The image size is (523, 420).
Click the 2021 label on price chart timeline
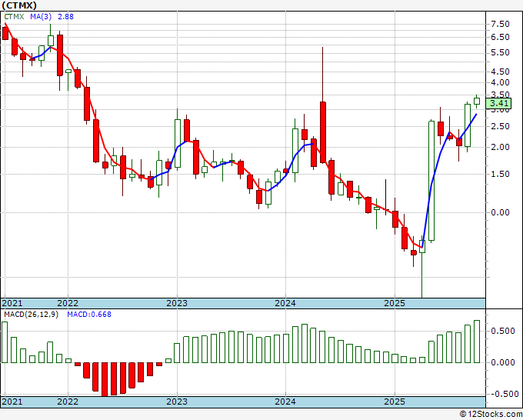12,303
